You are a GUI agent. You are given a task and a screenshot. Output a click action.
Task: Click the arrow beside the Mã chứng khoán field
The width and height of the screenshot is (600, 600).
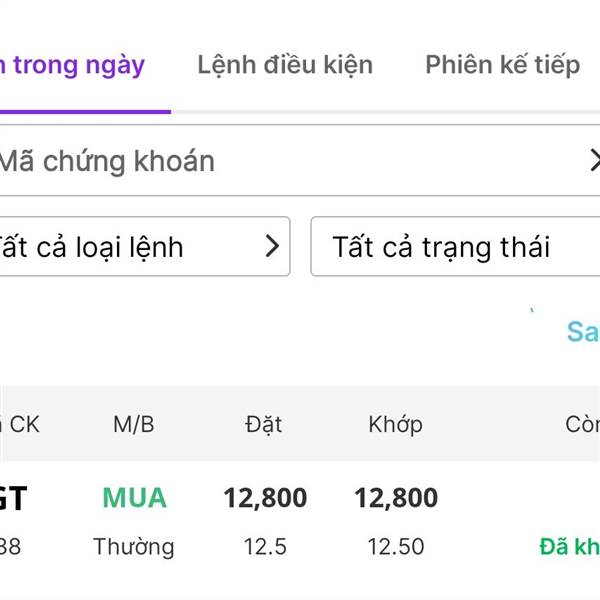click(x=594, y=161)
